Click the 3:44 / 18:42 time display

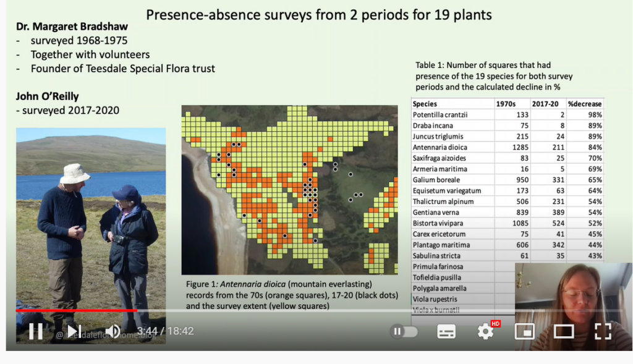pyautogui.click(x=165, y=331)
